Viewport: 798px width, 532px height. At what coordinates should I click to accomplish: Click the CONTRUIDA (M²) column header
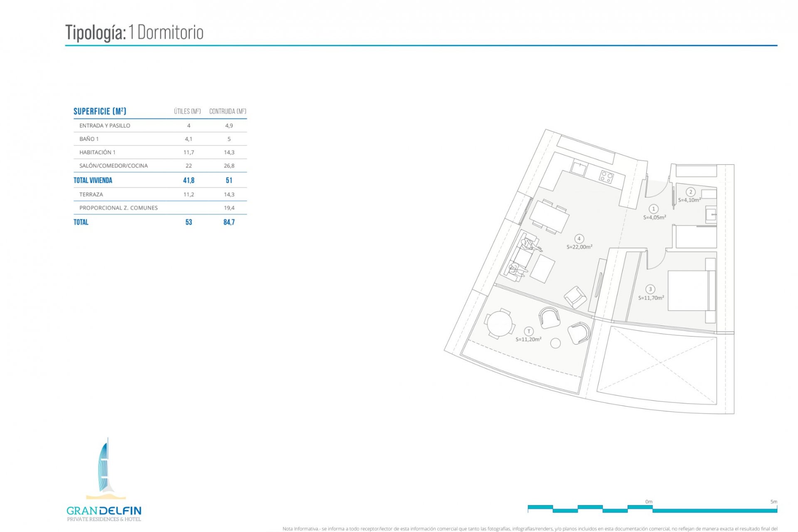tap(227, 111)
